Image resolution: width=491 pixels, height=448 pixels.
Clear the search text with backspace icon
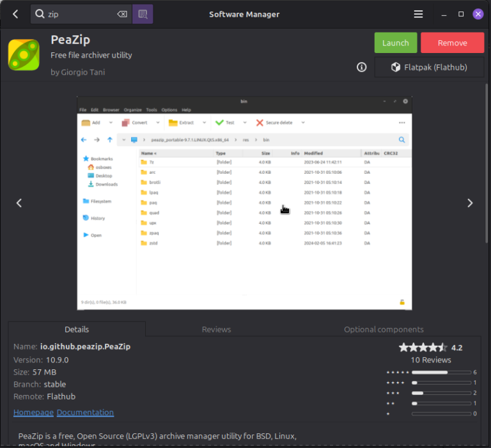(x=121, y=14)
